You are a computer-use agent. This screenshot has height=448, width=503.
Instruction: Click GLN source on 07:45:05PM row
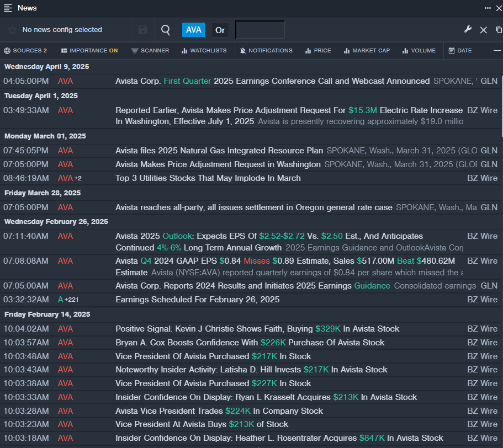[x=489, y=151]
